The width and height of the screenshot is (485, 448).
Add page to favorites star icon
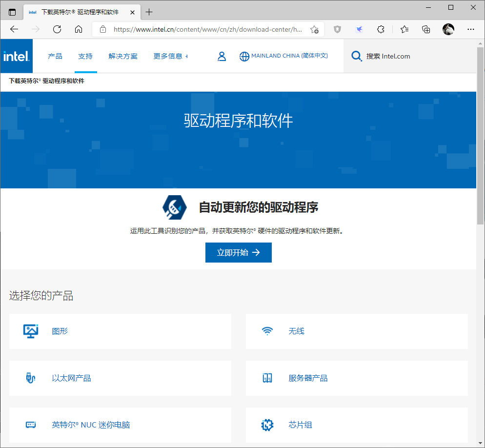315,29
